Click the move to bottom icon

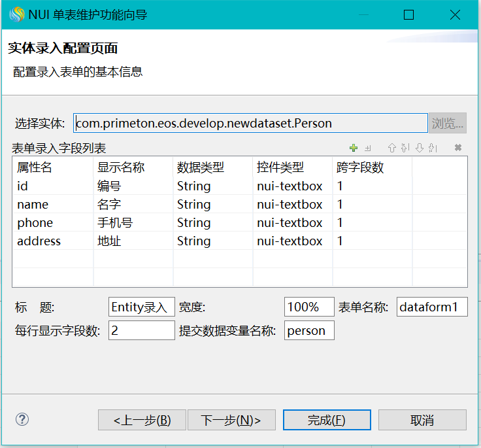[433, 148]
